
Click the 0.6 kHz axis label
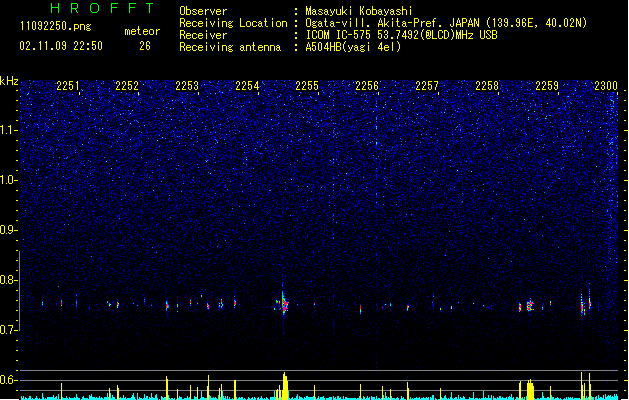click(8, 380)
